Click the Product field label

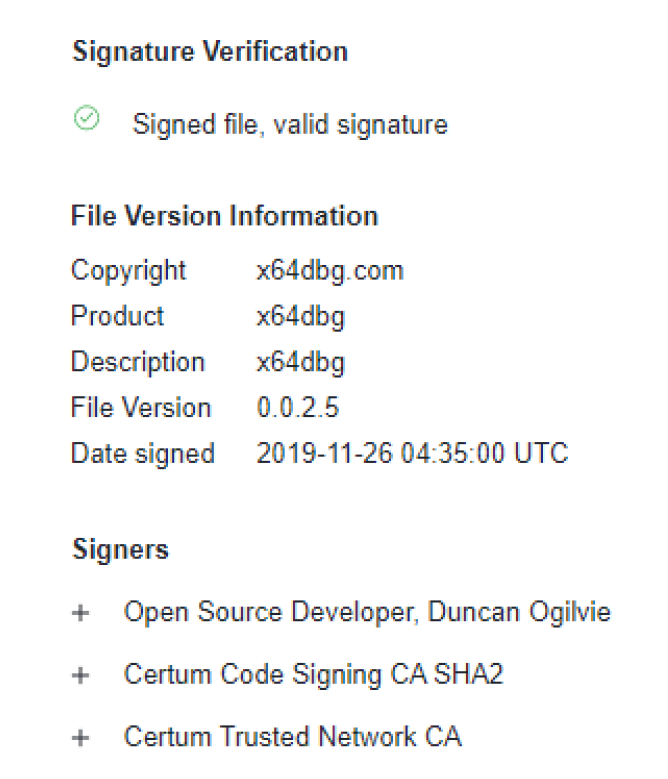tap(117, 316)
